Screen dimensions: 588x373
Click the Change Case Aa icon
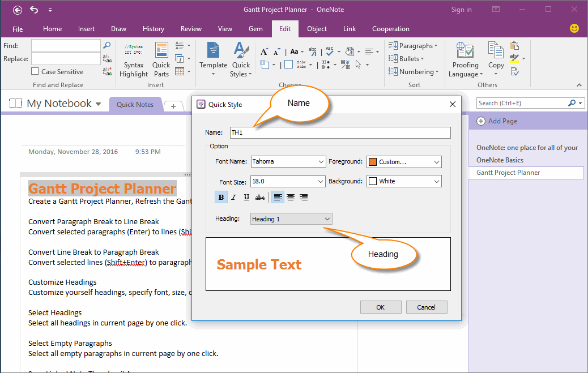[295, 52]
